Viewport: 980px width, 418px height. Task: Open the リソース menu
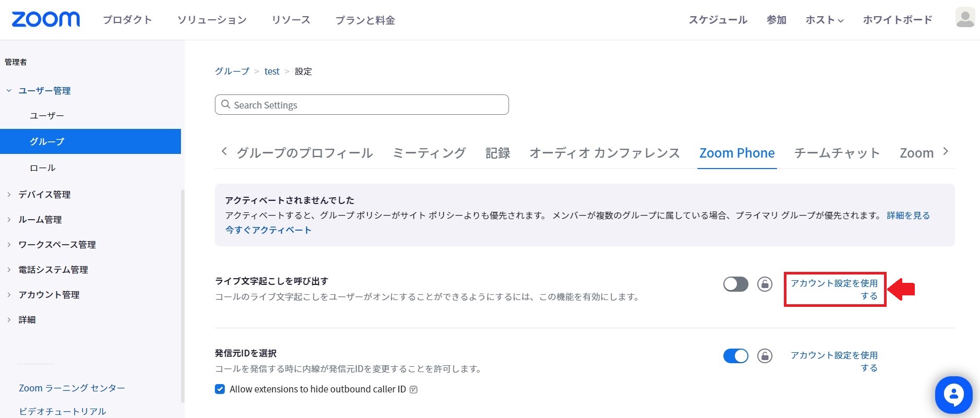click(x=291, y=20)
